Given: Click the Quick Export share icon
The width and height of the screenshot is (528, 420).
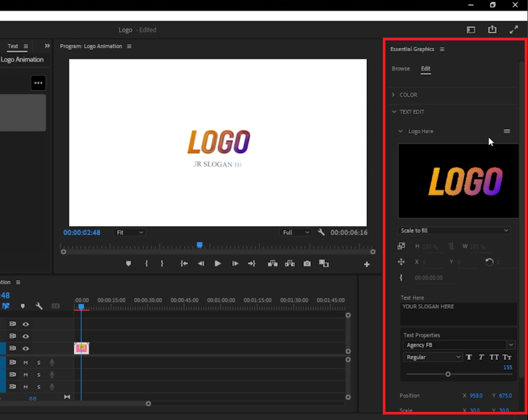Looking at the screenshot, I should point(492,30).
